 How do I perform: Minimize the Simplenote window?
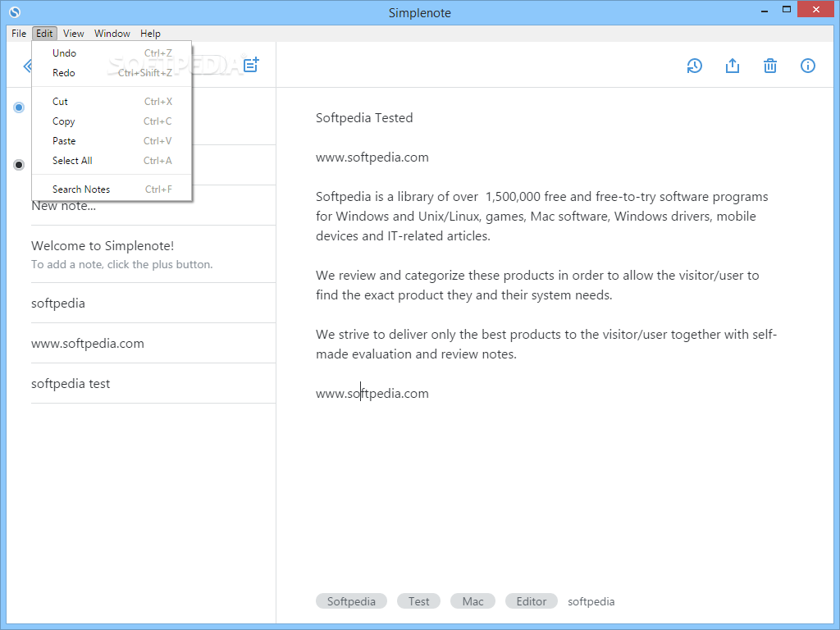click(765, 10)
